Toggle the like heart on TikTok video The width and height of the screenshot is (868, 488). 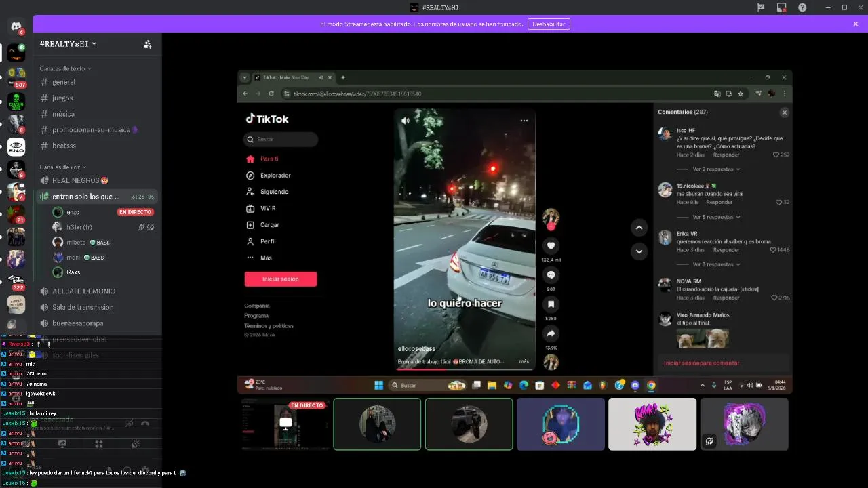[551, 245]
